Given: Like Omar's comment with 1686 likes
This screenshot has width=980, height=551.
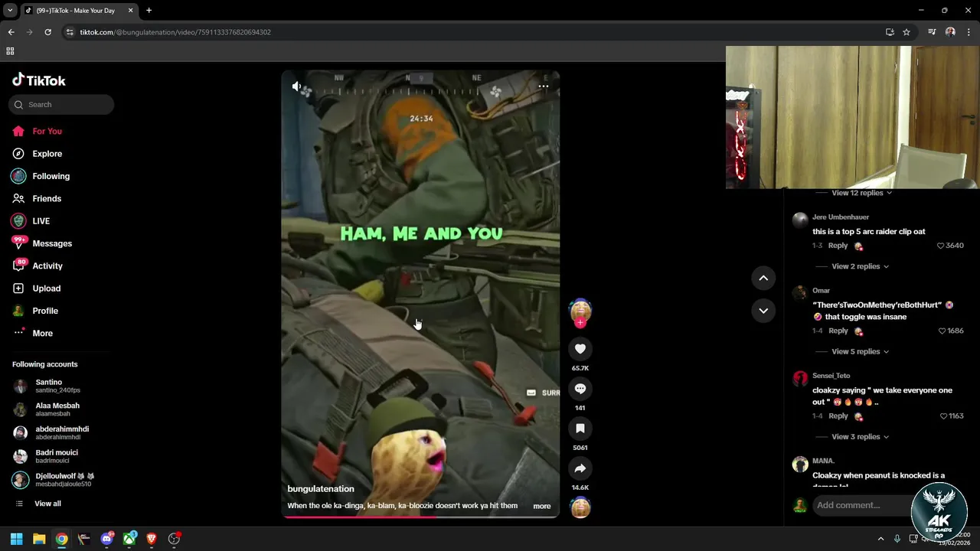Looking at the screenshot, I should click(x=942, y=331).
